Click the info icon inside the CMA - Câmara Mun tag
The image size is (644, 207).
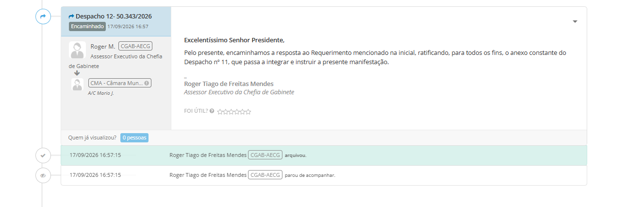click(147, 83)
